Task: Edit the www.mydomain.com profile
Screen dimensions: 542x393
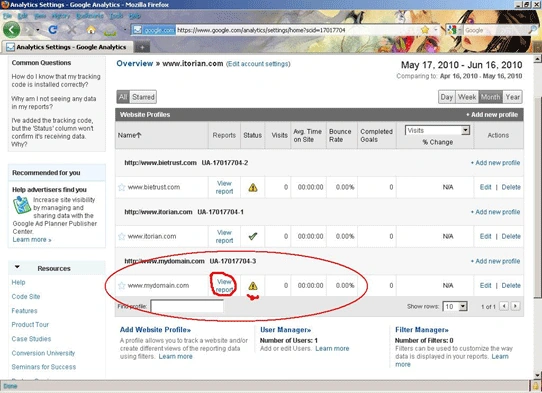Action: click(x=485, y=286)
